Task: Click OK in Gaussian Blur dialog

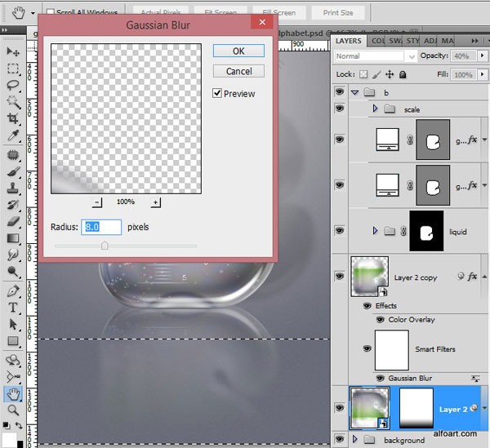Action: tap(238, 51)
